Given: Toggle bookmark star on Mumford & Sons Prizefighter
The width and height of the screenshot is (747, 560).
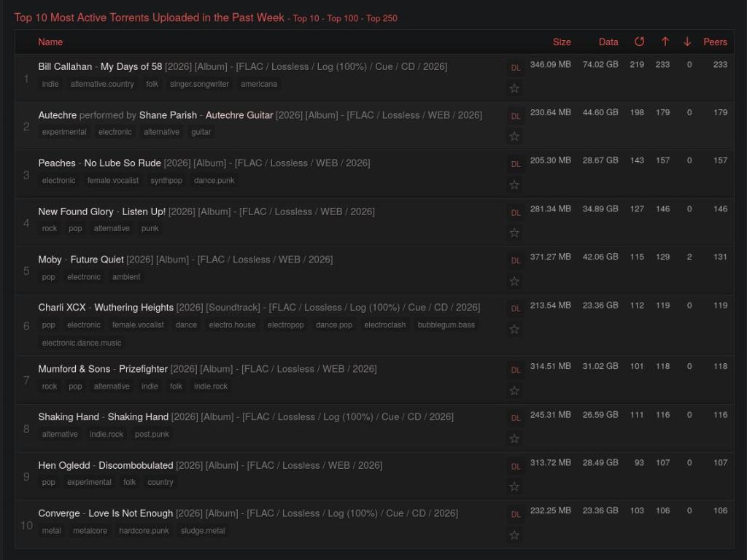Looking at the screenshot, I should coord(514,391).
